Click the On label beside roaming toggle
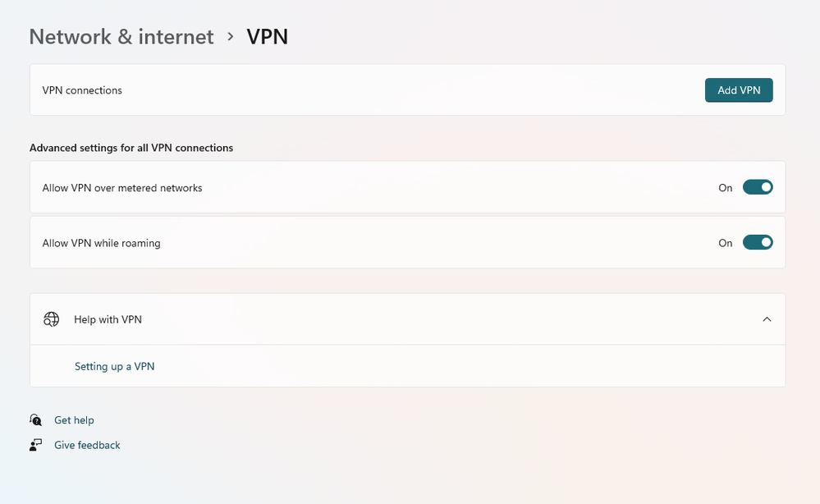The width and height of the screenshot is (820, 504). pyautogui.click(x=725, y=243)
